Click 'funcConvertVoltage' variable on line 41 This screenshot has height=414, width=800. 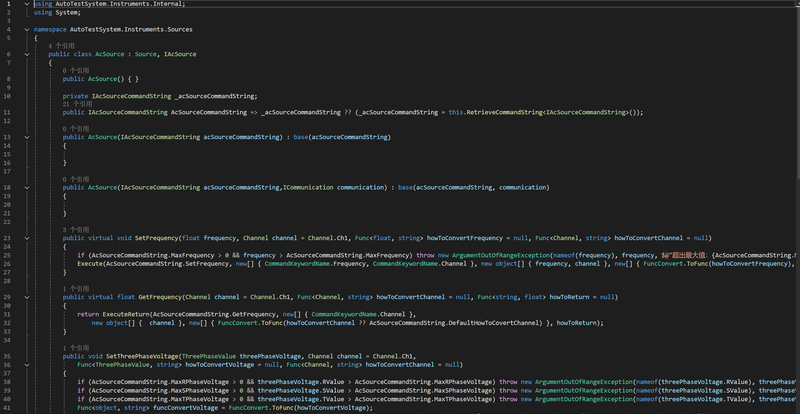click(x=185, y=407)
